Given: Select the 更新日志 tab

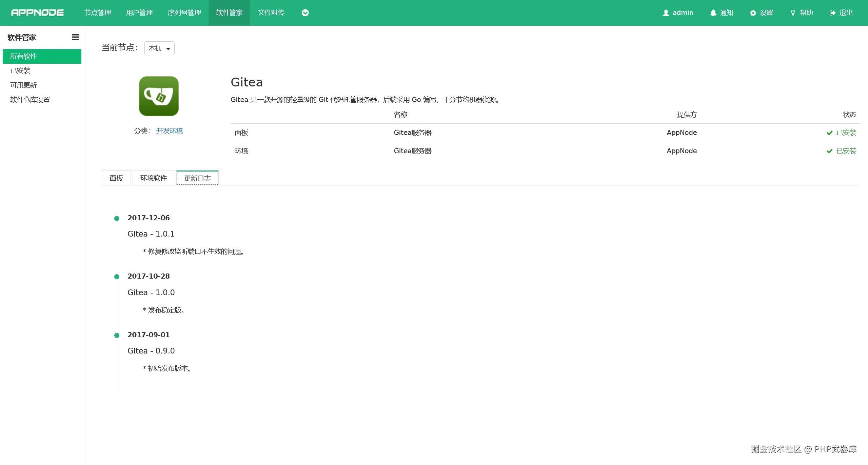Looking at the screenshot, I should click(x=197, y=178).
